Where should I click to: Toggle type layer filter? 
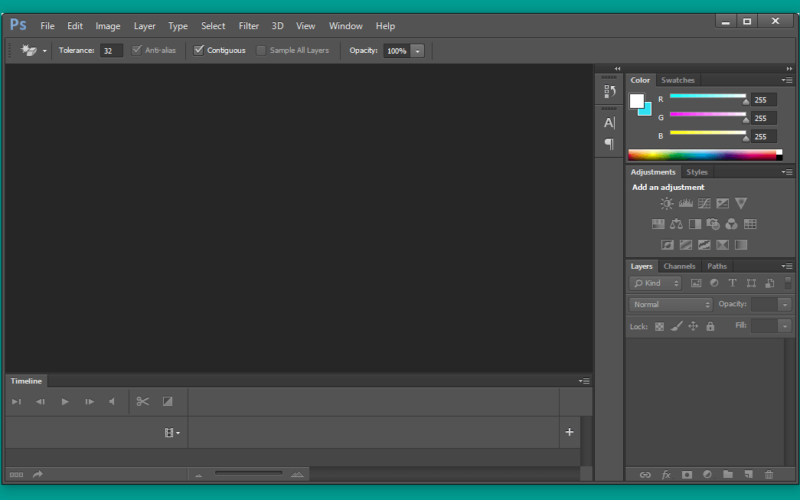click(x=733, y=283)
